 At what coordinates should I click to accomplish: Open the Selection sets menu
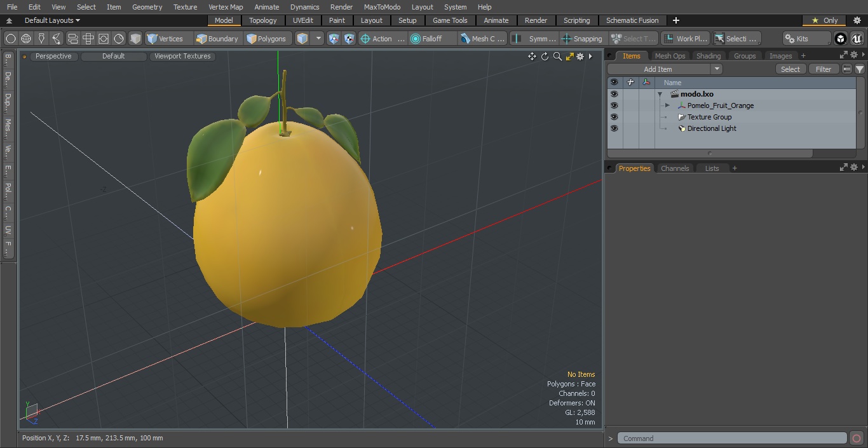click(736, 39)
